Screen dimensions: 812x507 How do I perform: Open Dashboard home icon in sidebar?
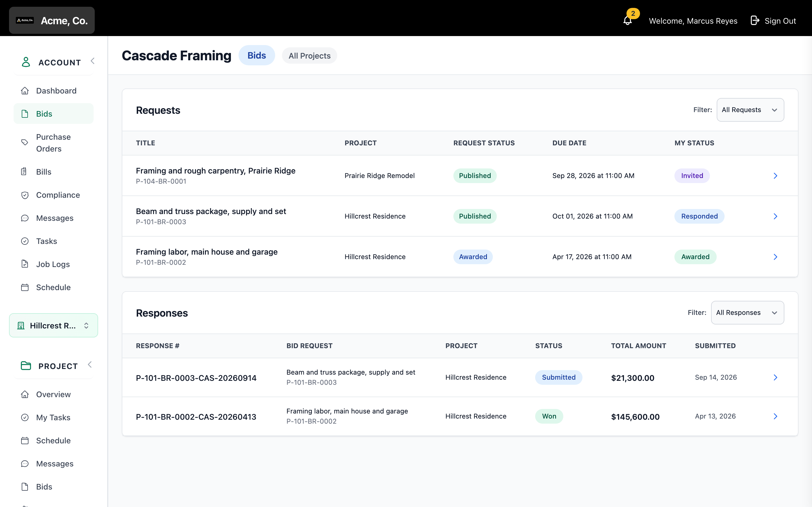click(25, 91)
